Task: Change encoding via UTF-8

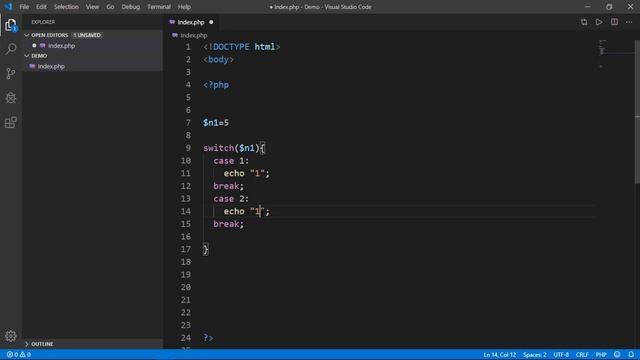Action: point(561,354)
